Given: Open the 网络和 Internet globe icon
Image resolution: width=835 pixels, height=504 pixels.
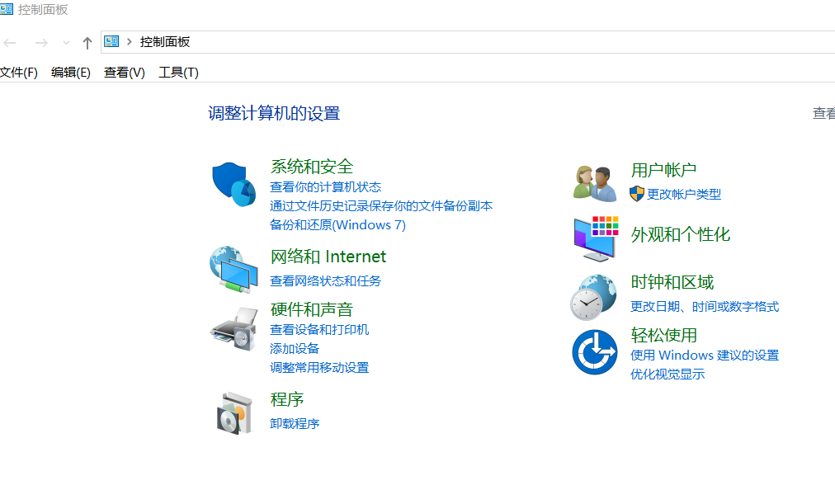Looking at the screenshot, I should pos(234,269).
